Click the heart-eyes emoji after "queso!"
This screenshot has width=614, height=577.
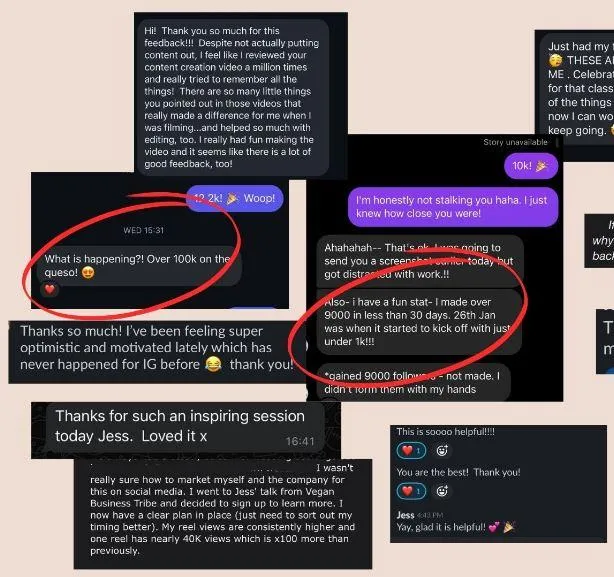[88, 272]
